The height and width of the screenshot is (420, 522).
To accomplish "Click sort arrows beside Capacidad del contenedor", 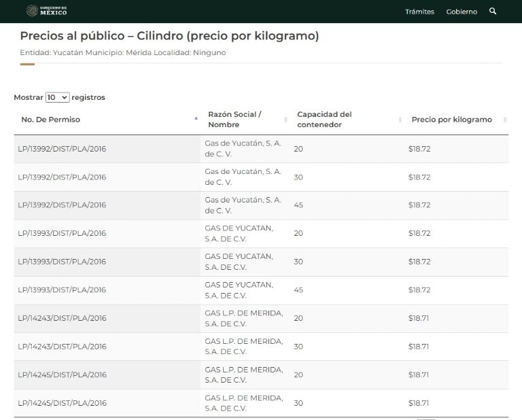I will click(x=400, y=120).
